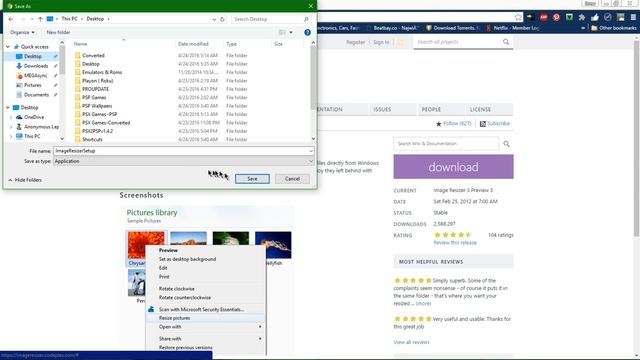Expand the This PC tree node

click(x=11, y=136)
